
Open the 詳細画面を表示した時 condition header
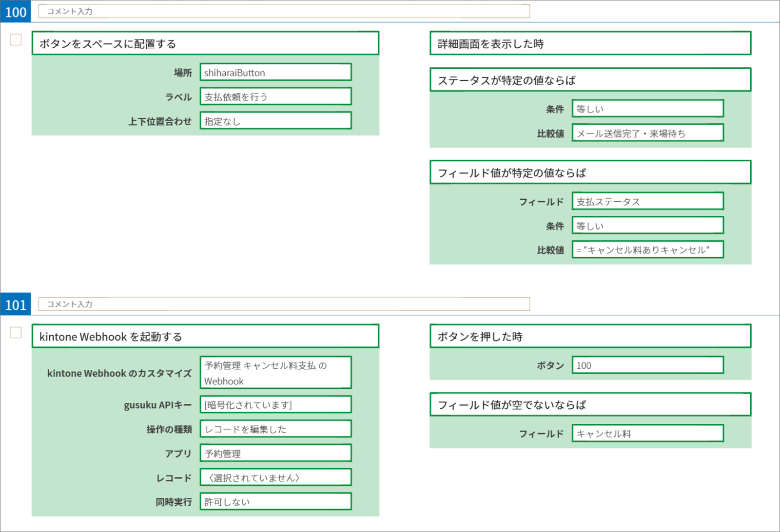coord(590,43)
